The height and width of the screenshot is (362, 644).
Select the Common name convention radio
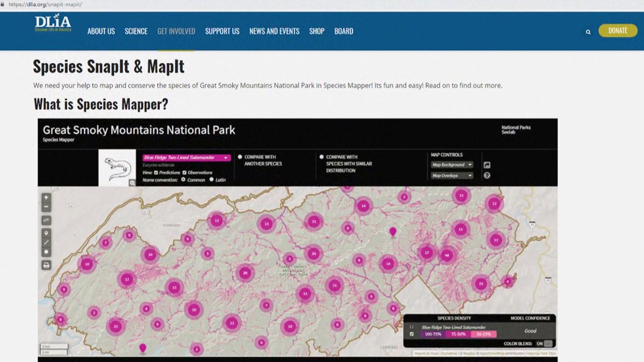pyautogui.click(x=183, y=180)
